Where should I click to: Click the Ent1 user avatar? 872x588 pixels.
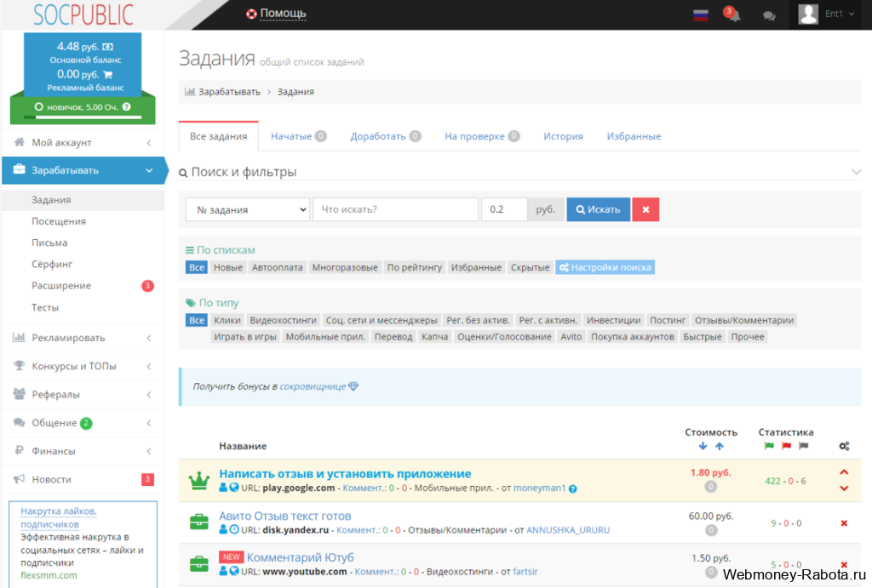coord(808,14)
